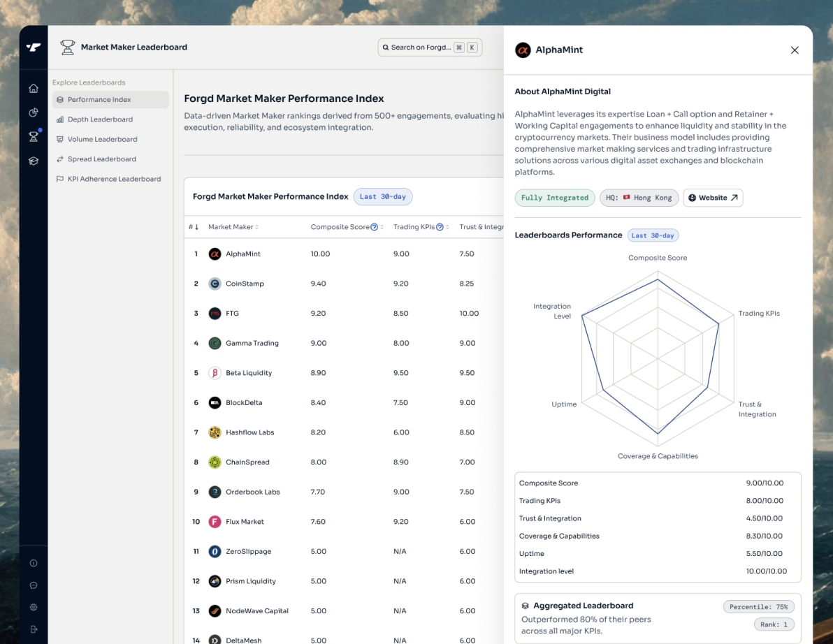The image size is (833, 644).
Task: Click the info circle sidebar icon
Action: click(34, 563)
